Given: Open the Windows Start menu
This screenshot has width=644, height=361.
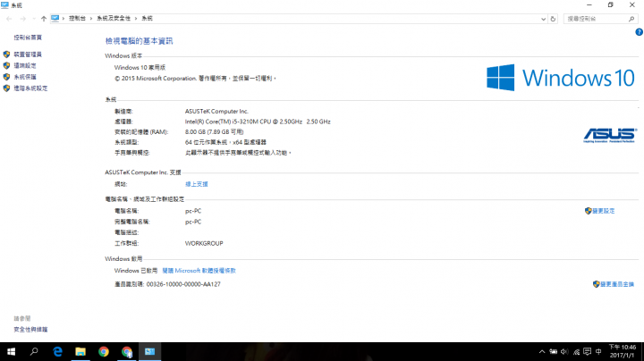Looking at the screenshot, I should 11,351.
